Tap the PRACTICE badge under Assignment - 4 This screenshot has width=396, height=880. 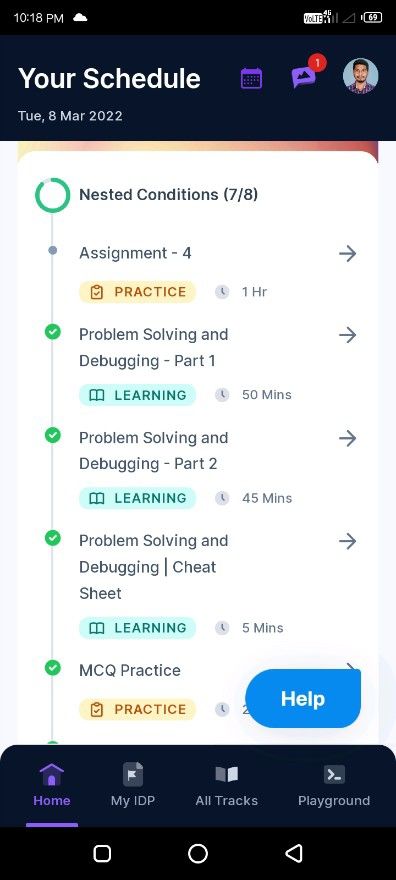tap(137, 292)
